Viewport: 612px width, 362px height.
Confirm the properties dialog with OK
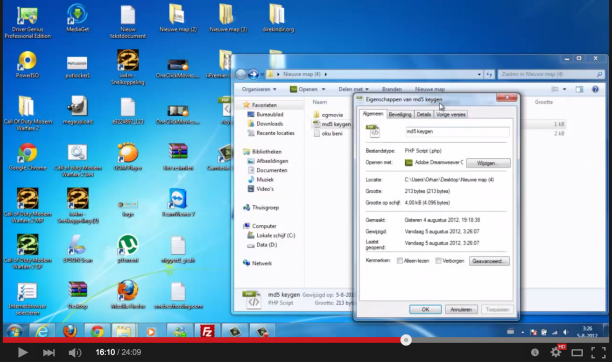coord(425,309)
